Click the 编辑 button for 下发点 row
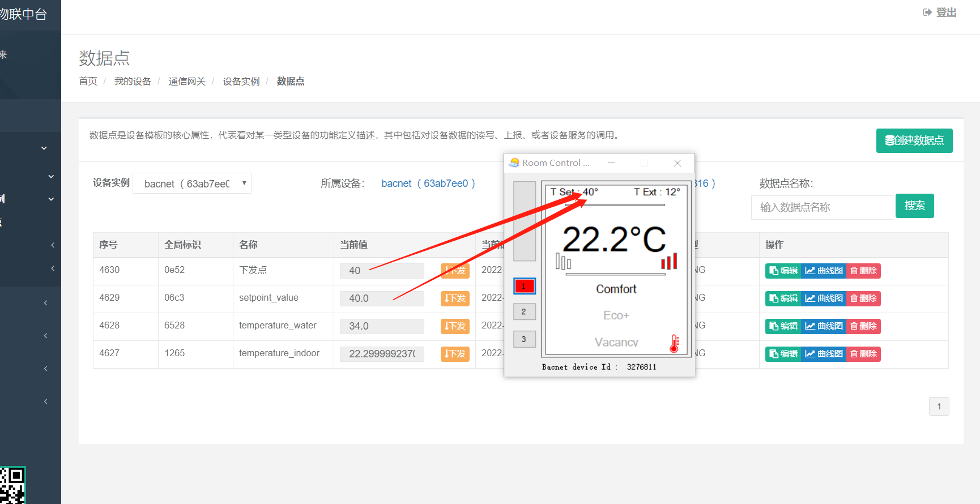 783,271
